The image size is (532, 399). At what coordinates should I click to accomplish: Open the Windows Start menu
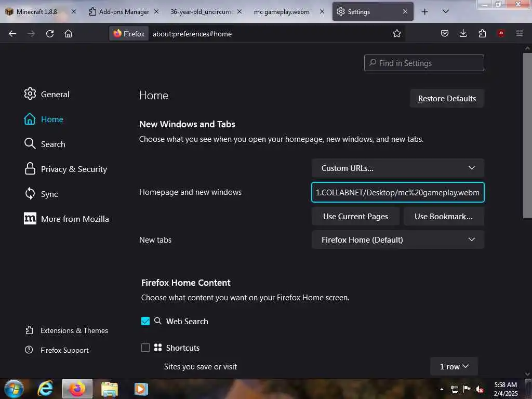pos(14,389)
